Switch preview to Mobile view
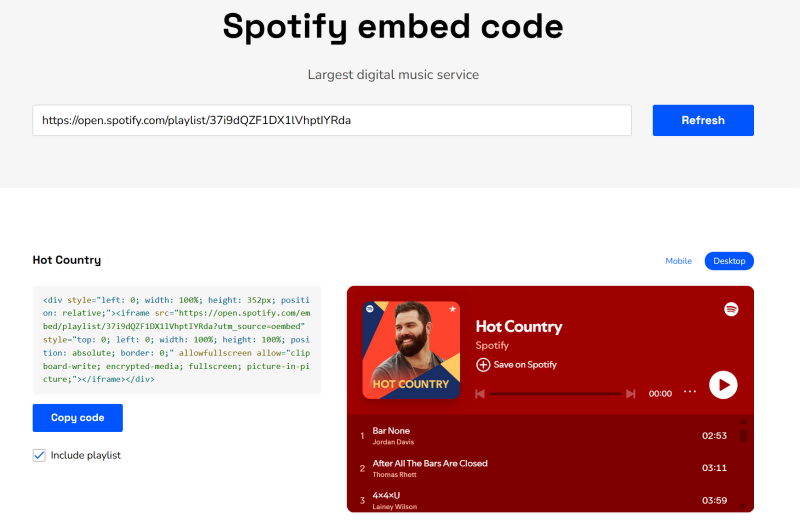Viewport: 800px width, 528px height. (678, 261)
